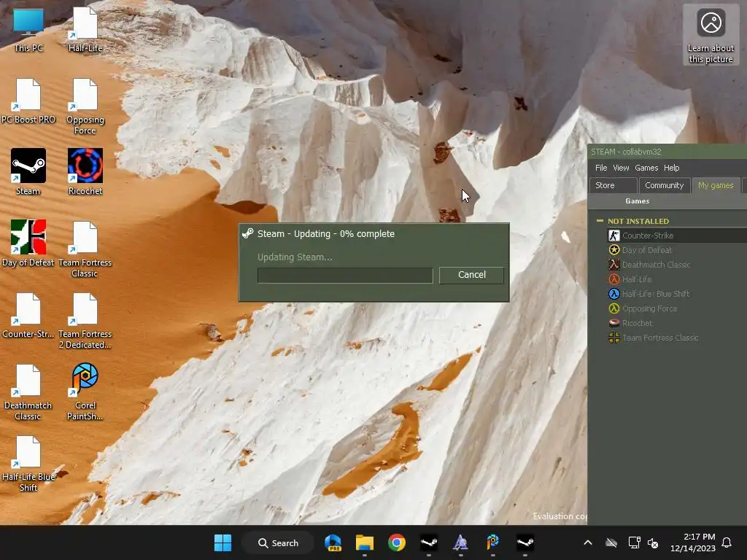Screen dimensions: 747x560
Task: Open the File menu in Steam
Action: (601, 168)
